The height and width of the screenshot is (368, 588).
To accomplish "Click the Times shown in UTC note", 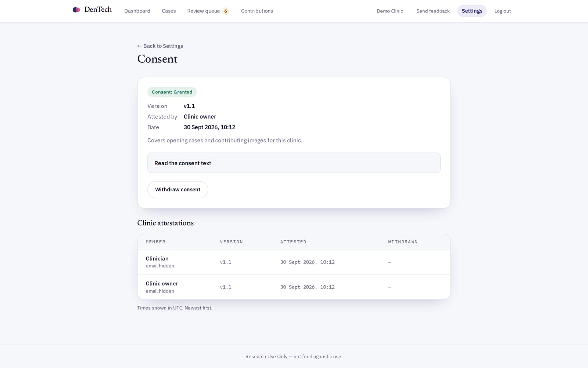I will (175, 308).
